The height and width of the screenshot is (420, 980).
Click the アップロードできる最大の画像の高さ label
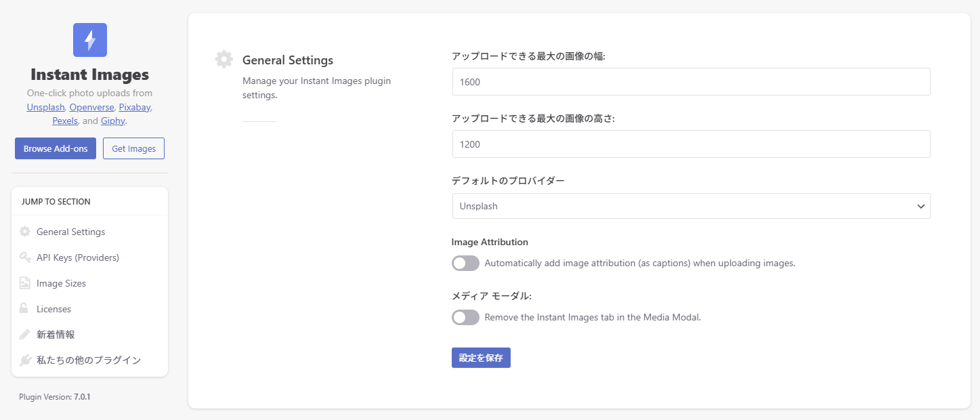click(x=533, y=119)
